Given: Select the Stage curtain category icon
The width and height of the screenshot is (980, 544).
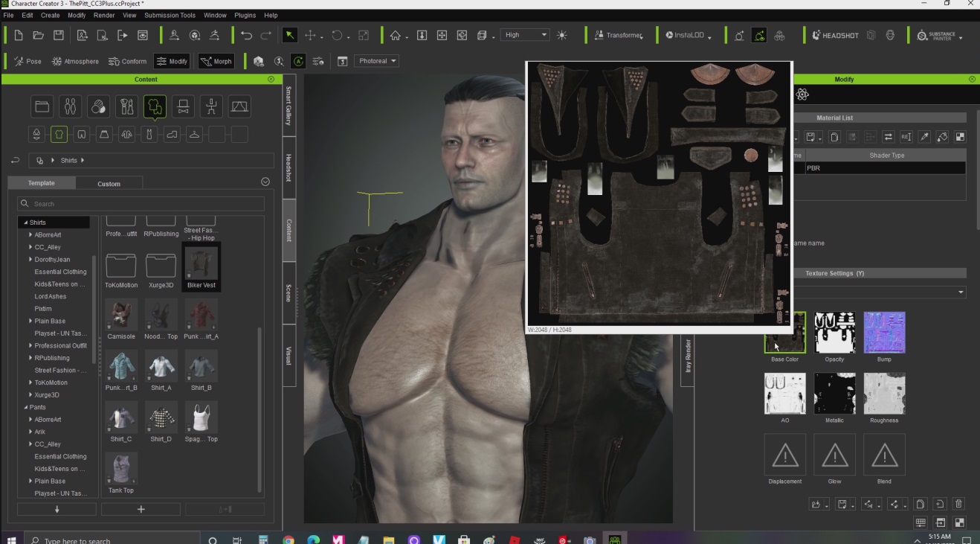Looking at the screenshot, I should (x=239, y=107).
